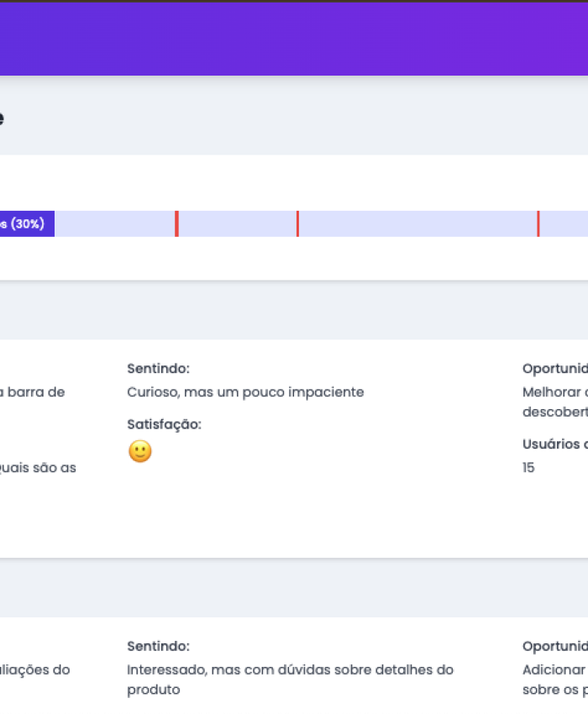Click the first red marker on the timeline bar
588x714 pixels.
point(176,223)
